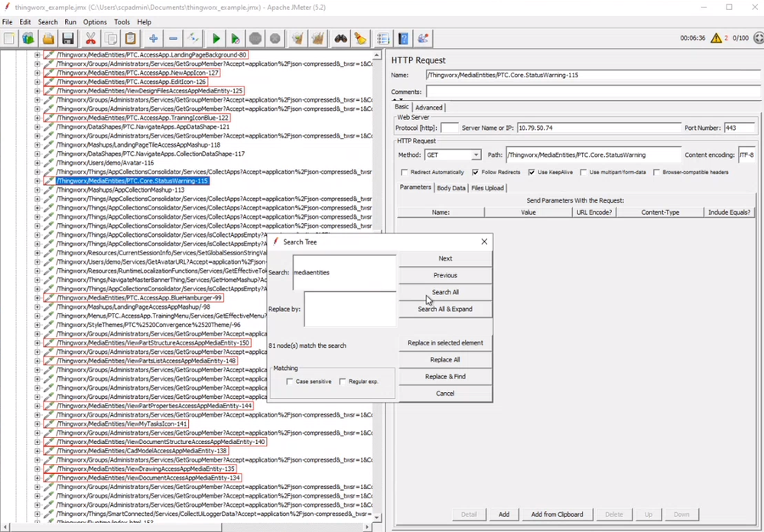This screenshot has height=532, width=764.
Task: Switch to the Body Data tab
Action: click(x=450, y=187)
